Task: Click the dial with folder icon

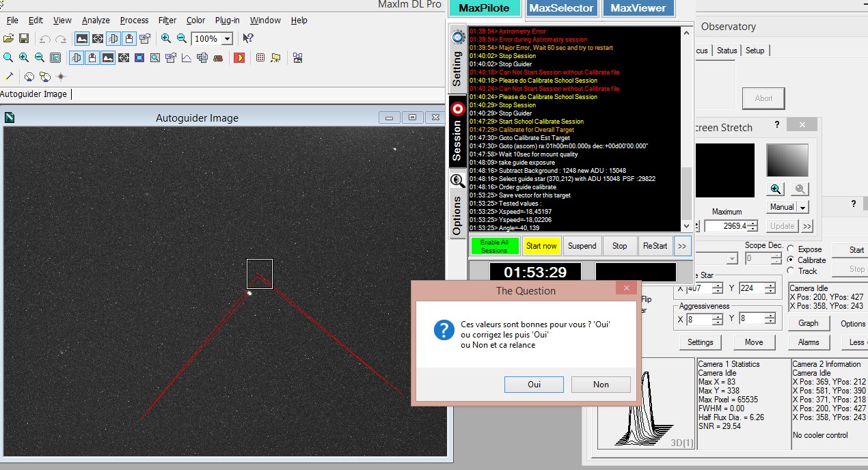Action: click(x=45, y=77)
